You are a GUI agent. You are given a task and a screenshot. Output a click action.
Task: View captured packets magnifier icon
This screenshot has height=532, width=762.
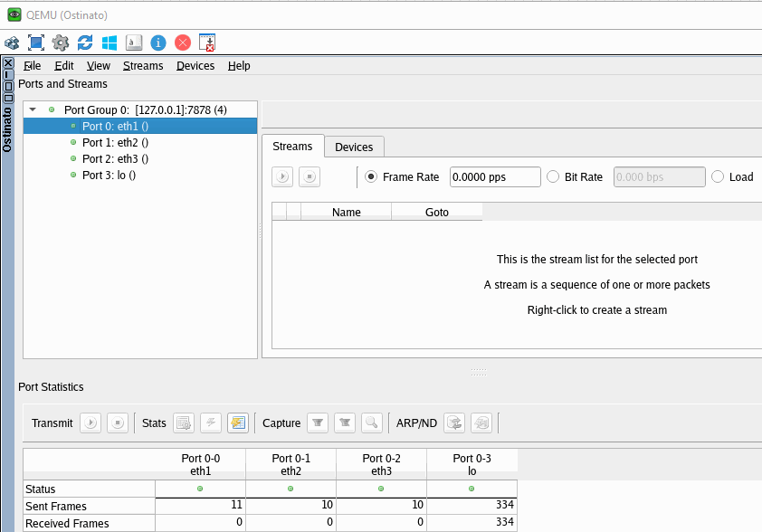tap(371, 423)
